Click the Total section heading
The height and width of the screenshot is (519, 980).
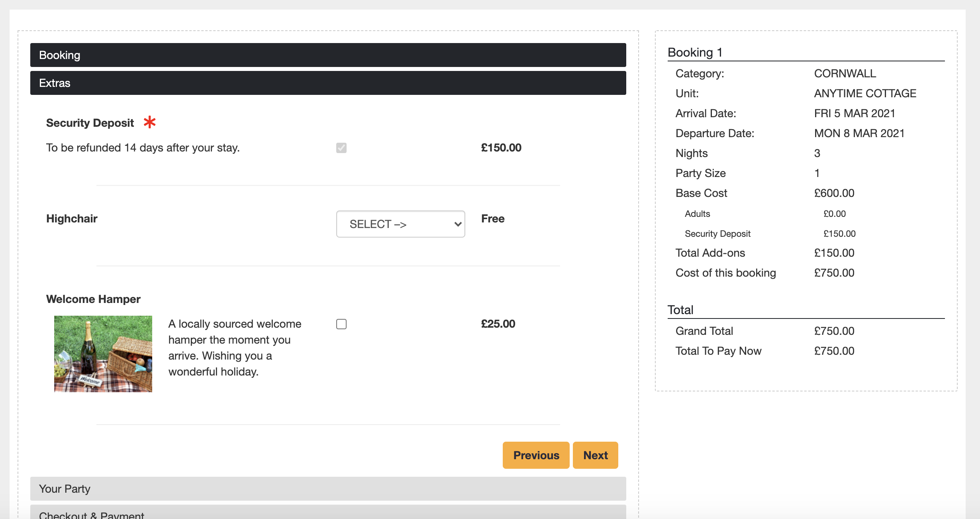(x=680, y=310)
